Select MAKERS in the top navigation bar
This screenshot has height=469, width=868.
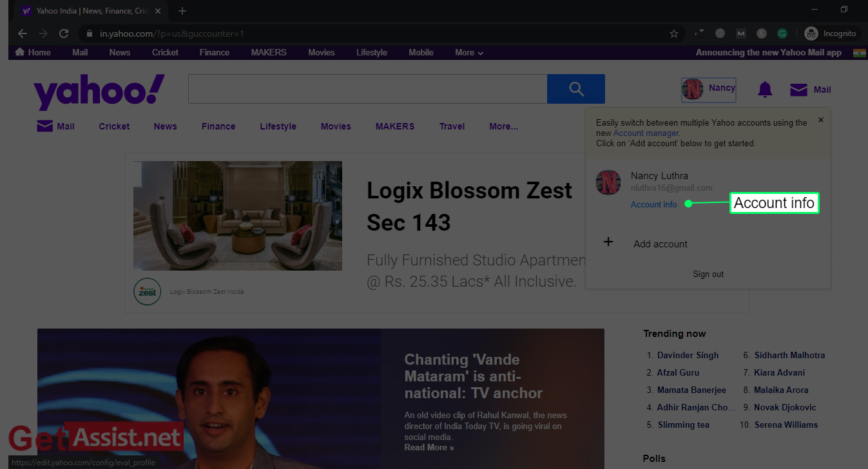tap(269, 53)
